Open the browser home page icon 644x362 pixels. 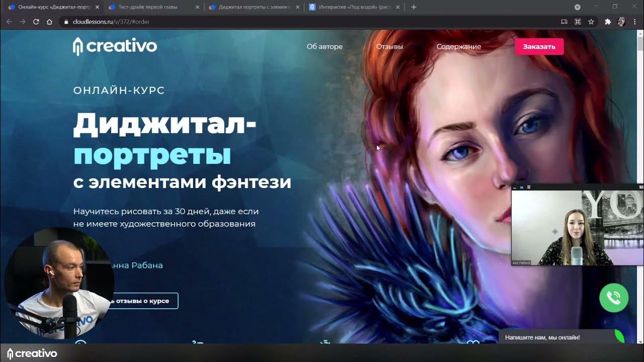[49, 22]
